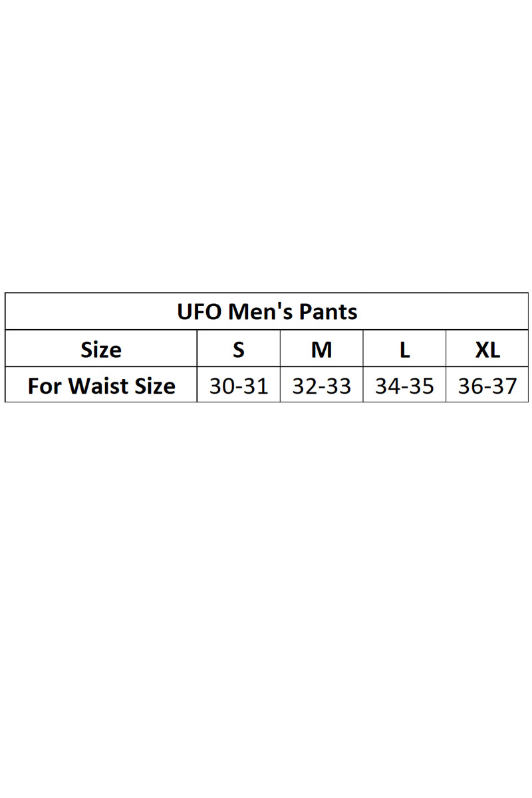
Task: Click the L size column header
Action: (x=404, y=348)
